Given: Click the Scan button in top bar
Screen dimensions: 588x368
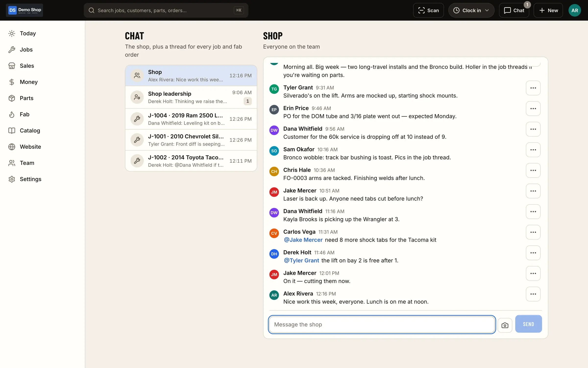Looking at the screenshot, I should click(428, 10).
